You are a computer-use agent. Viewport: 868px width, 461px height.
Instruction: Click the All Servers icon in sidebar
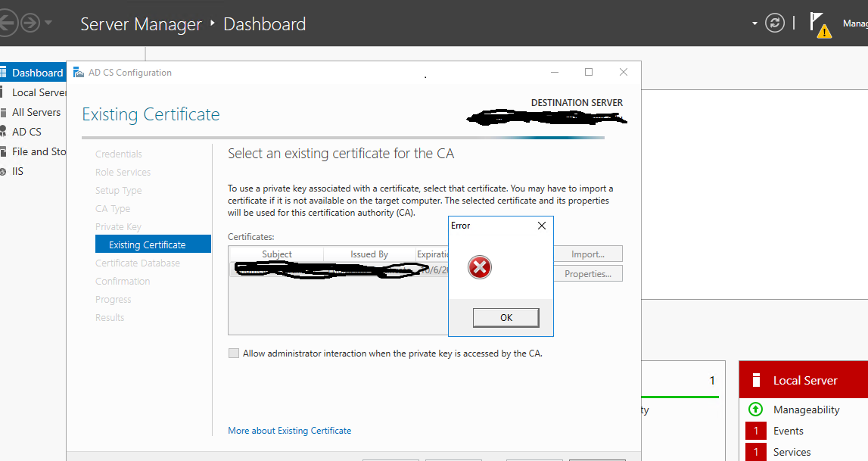[3, 112]
